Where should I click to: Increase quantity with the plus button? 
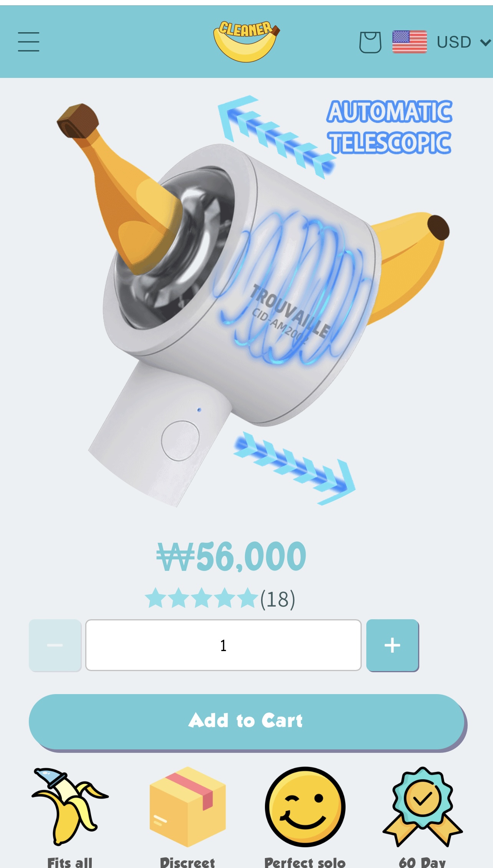(x=392, y=645)
